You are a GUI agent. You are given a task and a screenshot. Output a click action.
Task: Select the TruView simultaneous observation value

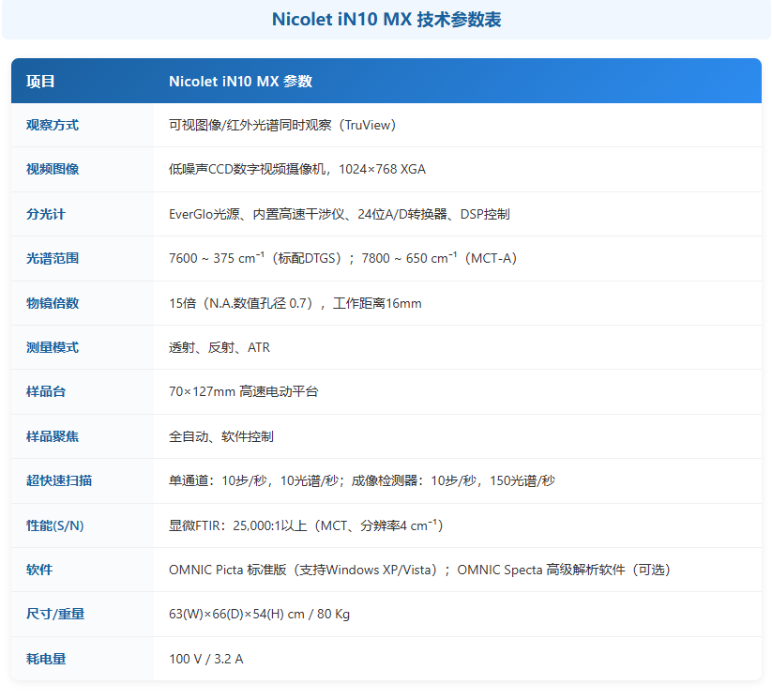[x=282, y=125]
